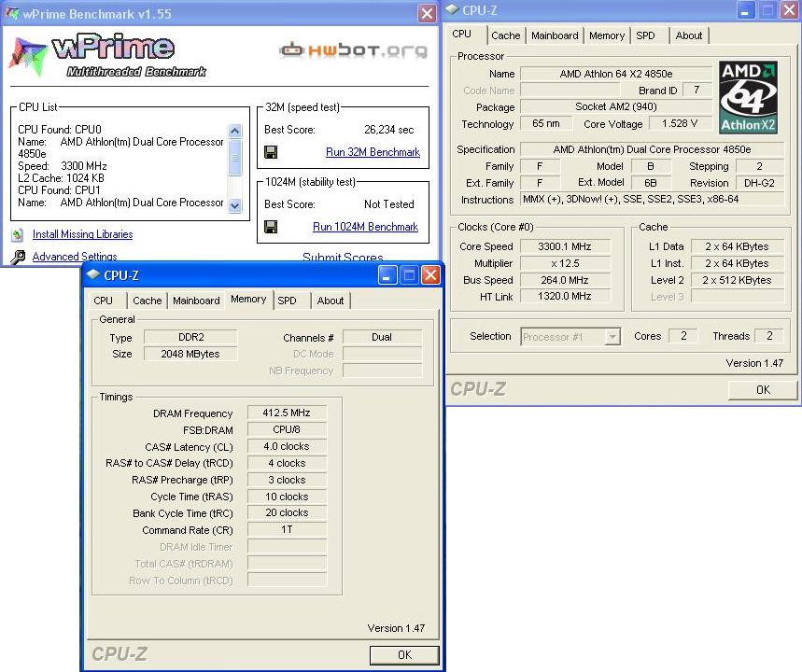Run the 1024M Benchmark
The height and width of the screenshot is (672, 802).
click(365, 227)
